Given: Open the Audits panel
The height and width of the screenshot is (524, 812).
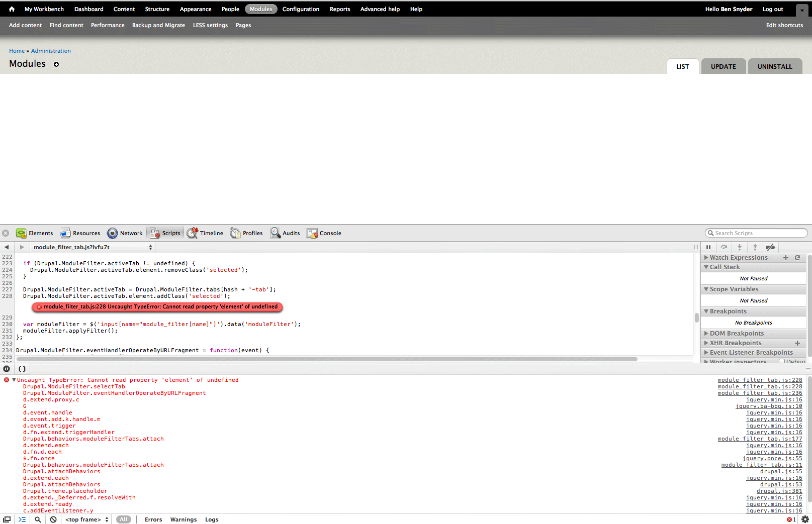Looking at the screenshot, I should click(x=285, y=233).
